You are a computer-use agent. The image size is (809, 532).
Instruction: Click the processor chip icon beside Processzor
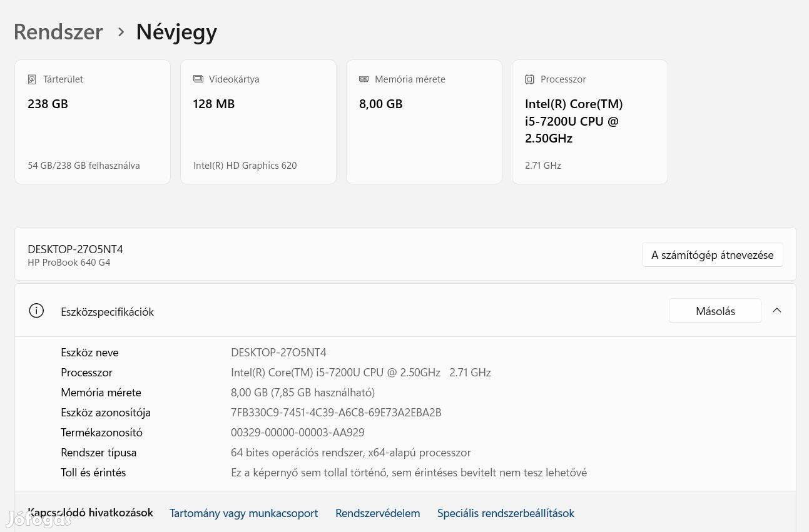click(530, 79)
